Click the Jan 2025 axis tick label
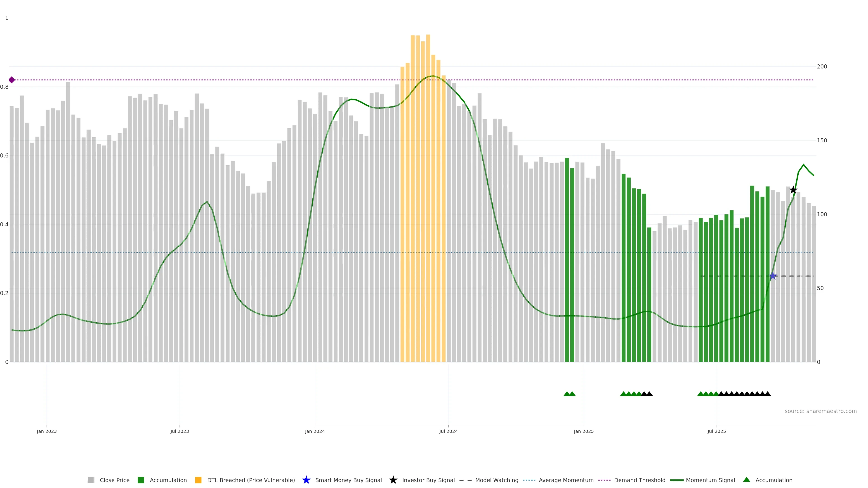The height and width of the screenshot is (488, 868). (x=584, y=431)
